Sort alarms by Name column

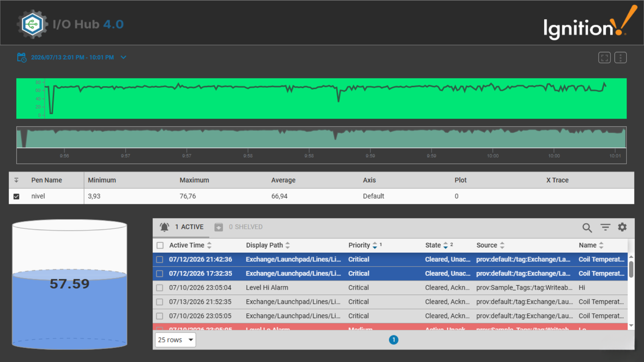tap(591, 245)
